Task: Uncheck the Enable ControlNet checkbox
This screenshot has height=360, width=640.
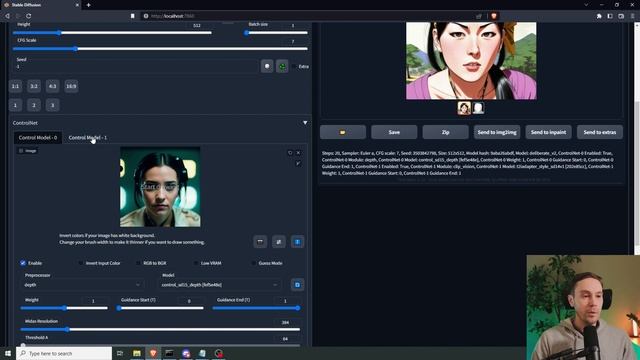Action: coord(23,263)
